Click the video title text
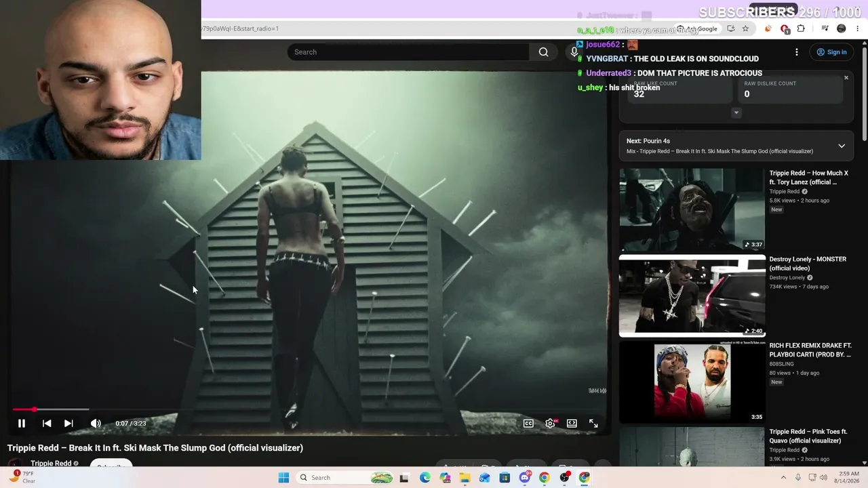The width and height of the screenshot is (868, 488). tap(155, 448)
